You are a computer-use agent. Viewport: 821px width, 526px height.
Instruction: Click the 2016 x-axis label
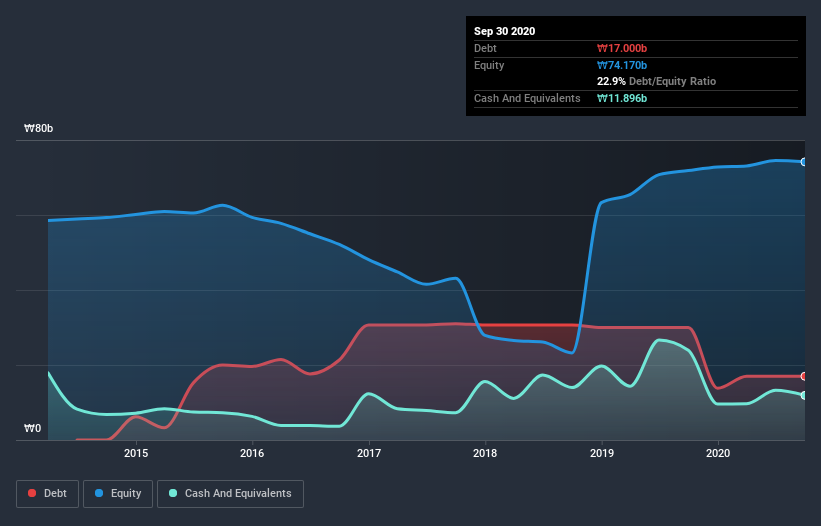tap(252, 453)
